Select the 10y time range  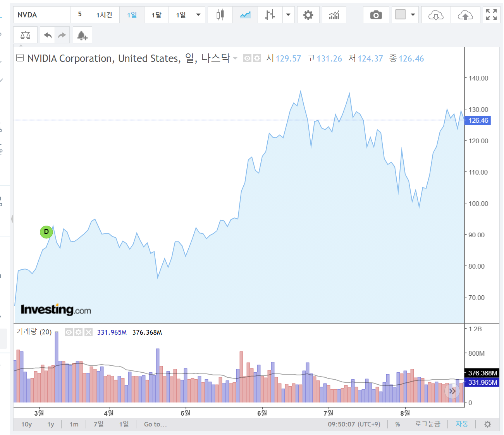pyautogui.click(x=26, y=424)
